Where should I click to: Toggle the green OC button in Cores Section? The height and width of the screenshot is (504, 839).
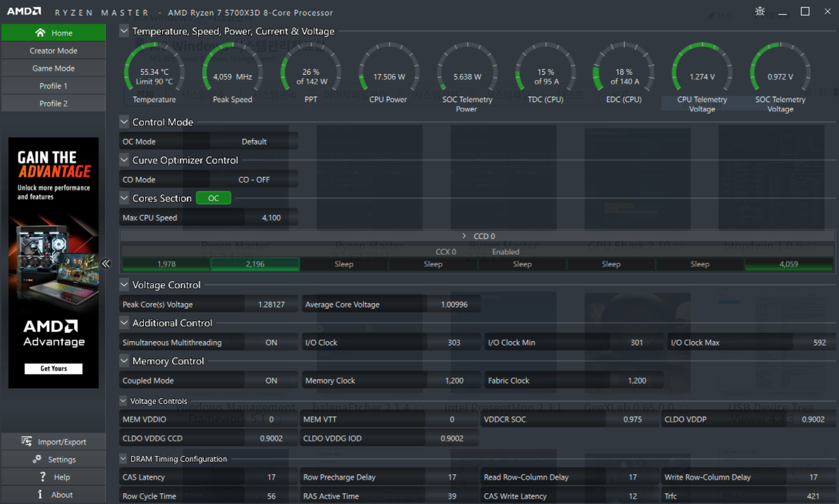tap(213, 198)
